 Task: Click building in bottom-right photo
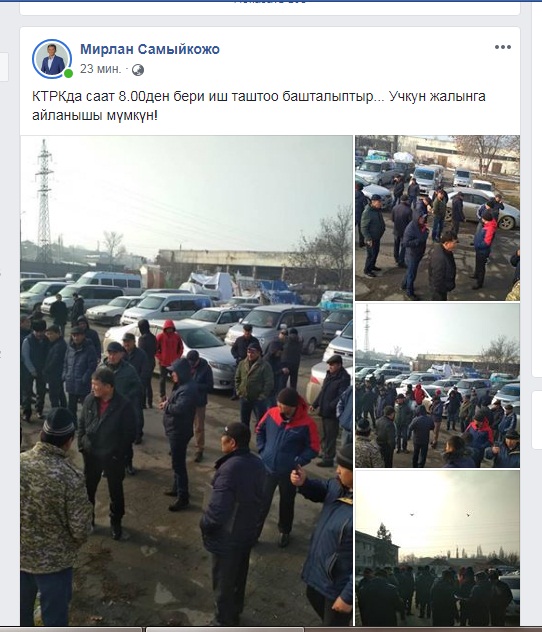pyautogui.click(x=376, y=550)
